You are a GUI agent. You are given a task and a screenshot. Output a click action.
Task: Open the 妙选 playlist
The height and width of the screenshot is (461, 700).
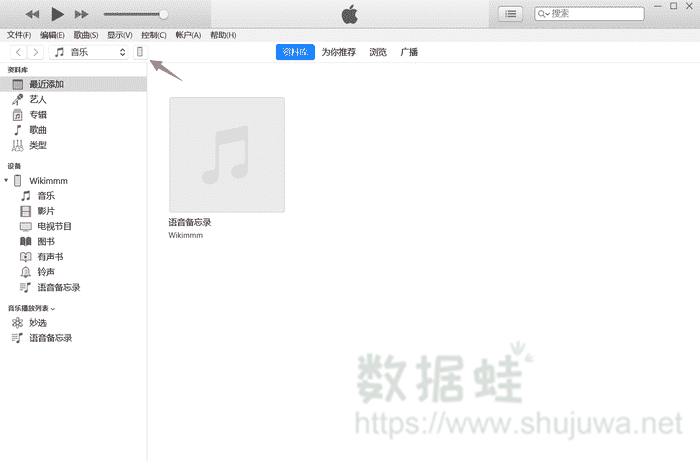pos(37,323)
